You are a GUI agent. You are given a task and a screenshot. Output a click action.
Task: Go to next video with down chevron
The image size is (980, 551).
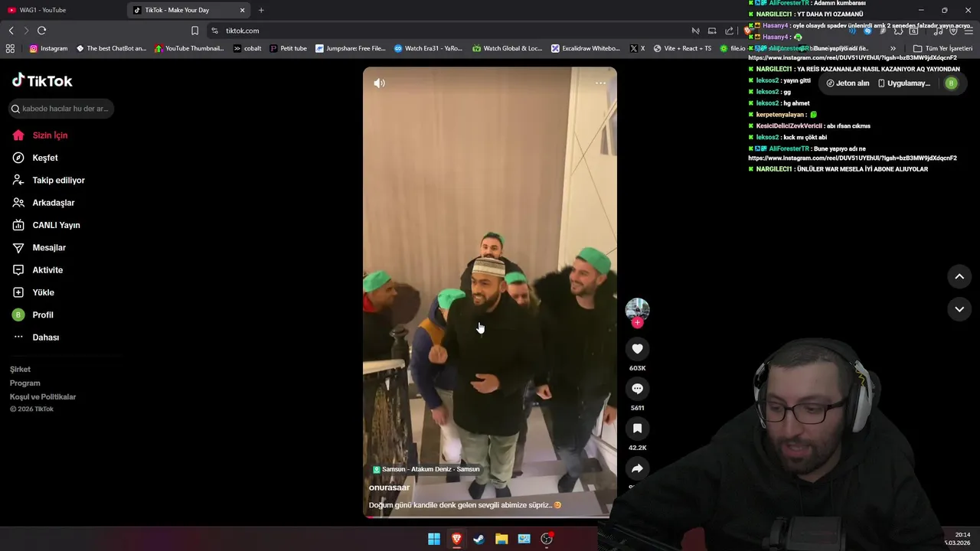click(x=959, y=309)
